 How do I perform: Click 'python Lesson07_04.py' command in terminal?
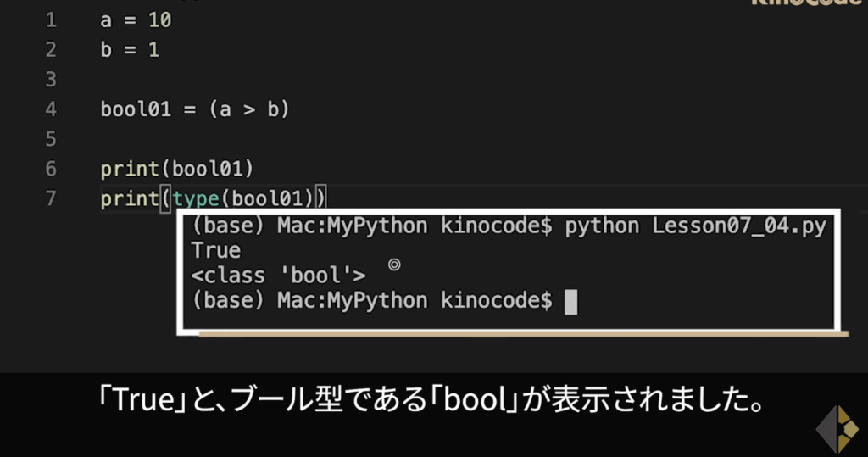pyautogui.click(x=695, y=226)
